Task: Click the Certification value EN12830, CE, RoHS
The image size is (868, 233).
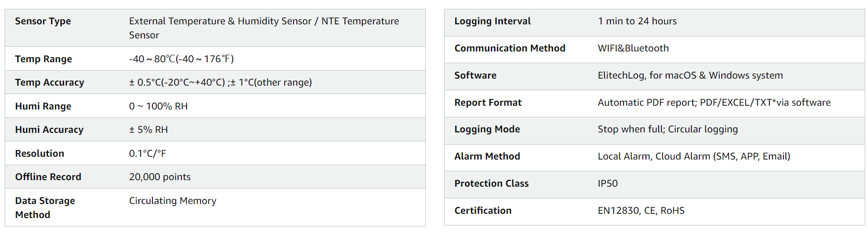Action: tap(641, 211)
